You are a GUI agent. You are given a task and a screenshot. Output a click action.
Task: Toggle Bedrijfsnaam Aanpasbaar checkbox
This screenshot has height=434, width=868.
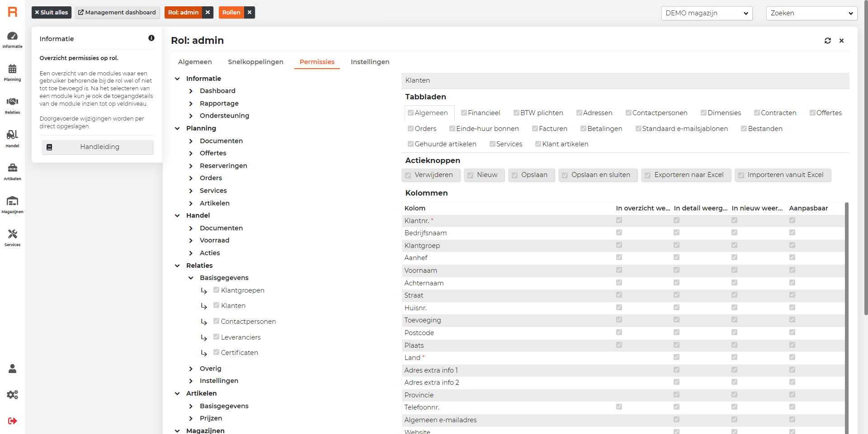792,233
